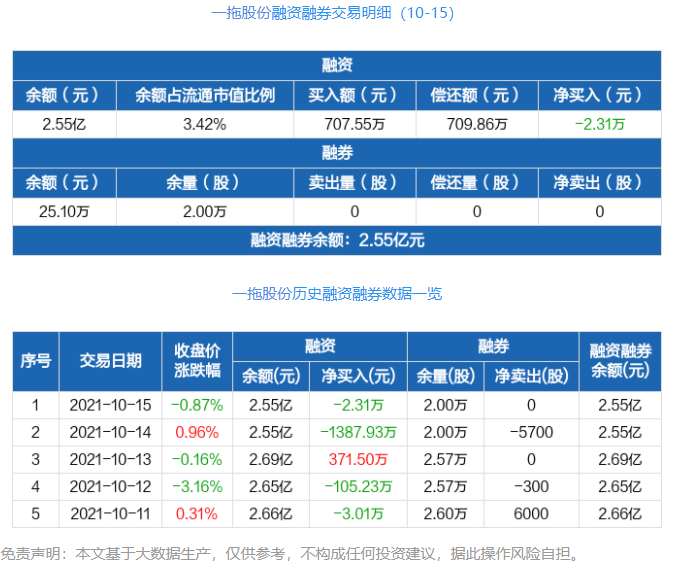
Task: Click the 买入额（元） column header
Action: coord(355,95)
